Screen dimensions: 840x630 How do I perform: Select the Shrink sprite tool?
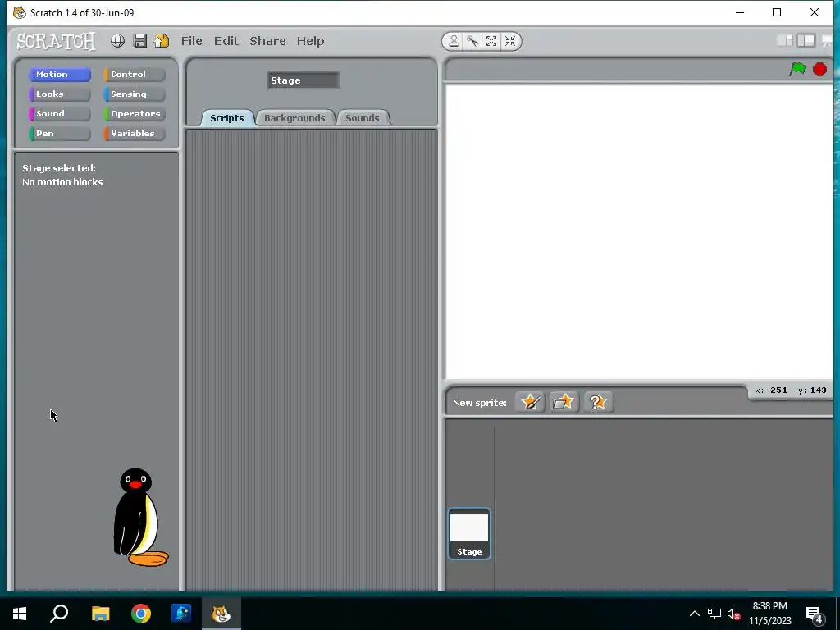[x=510, y=41]
